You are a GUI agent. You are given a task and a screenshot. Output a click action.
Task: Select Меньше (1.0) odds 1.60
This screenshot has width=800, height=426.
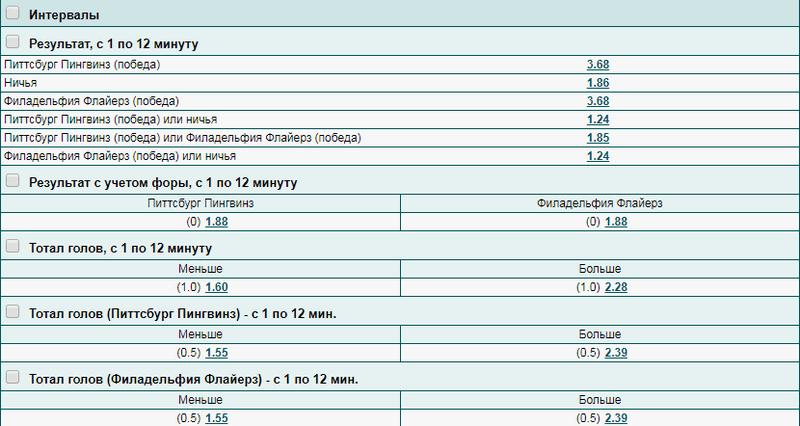[x=216, y=287]
